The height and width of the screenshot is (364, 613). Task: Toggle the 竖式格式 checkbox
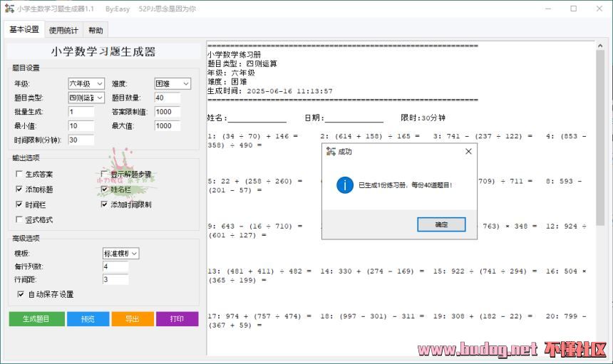coord(19,220)
